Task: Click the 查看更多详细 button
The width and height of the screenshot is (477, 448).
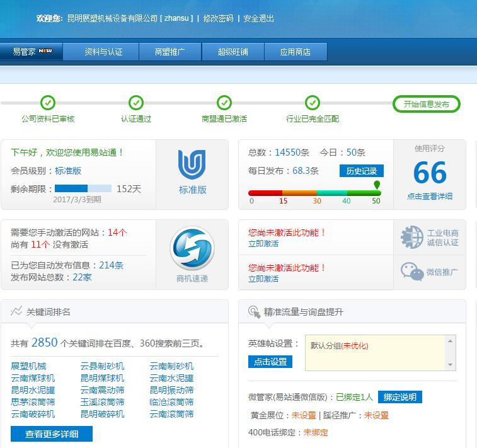Action: [52, 434]
